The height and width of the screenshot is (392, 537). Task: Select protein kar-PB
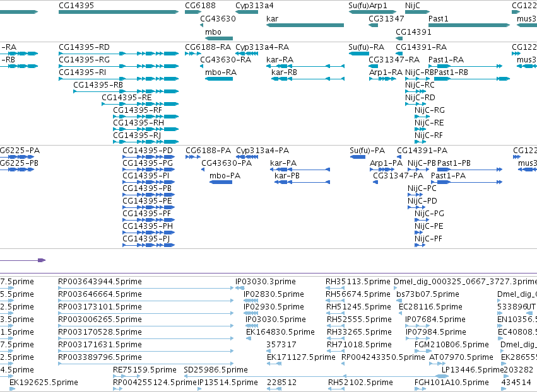tap(287, 176)
